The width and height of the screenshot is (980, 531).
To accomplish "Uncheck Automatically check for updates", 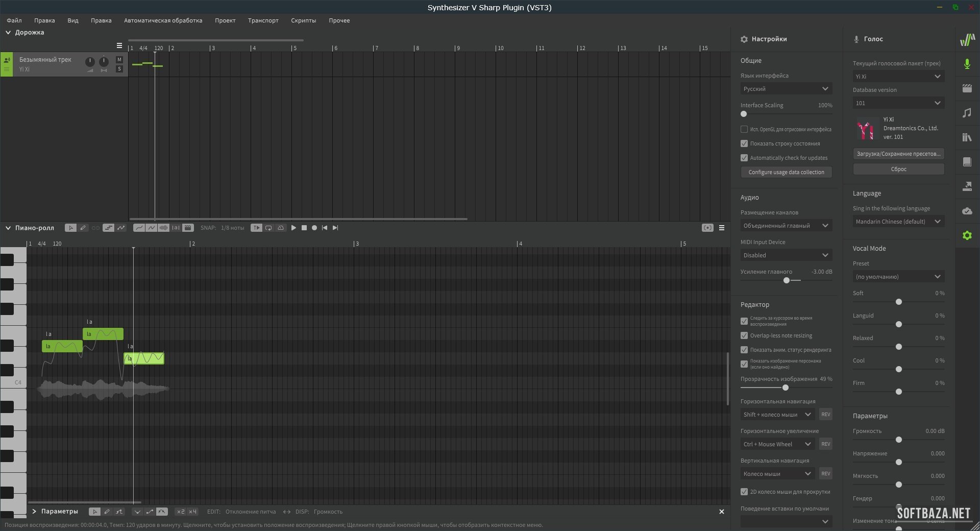I will [x=744, y=158].
